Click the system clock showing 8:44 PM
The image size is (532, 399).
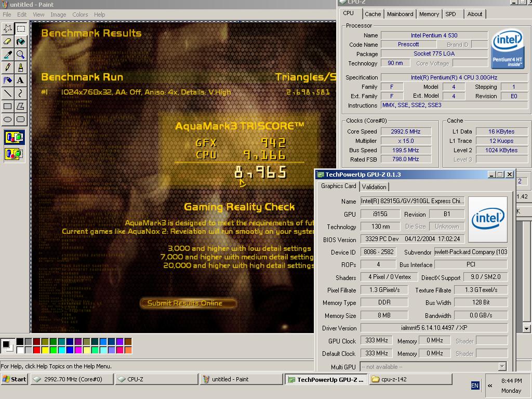511,381
